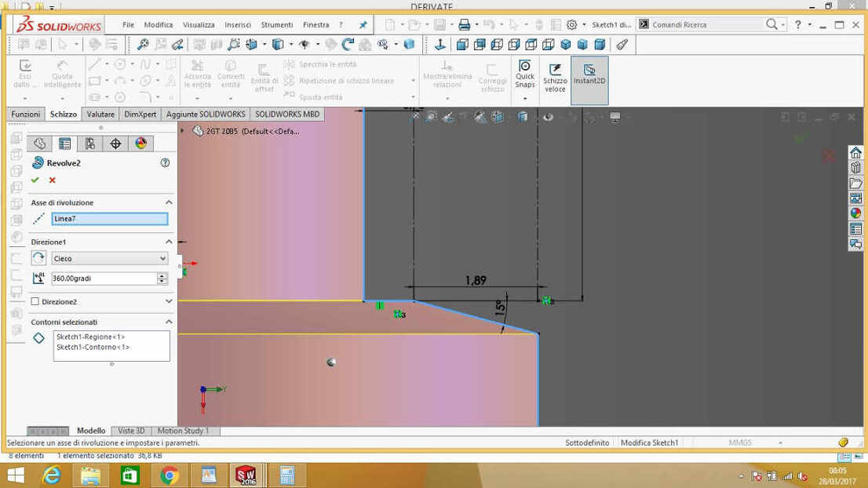
Task: Open the DimXpertManager crosshair panel icon
Action: point(115,144)
